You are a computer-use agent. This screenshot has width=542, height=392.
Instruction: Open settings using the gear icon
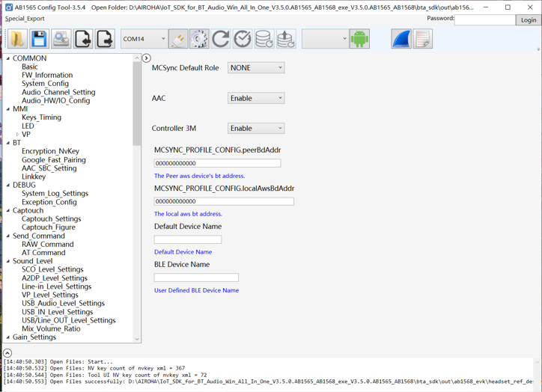pyautogui.click(x=199, y=39)
